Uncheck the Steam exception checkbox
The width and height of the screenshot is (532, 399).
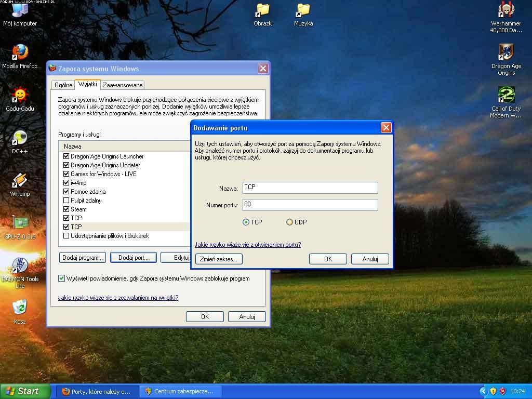tap(66, 209)
